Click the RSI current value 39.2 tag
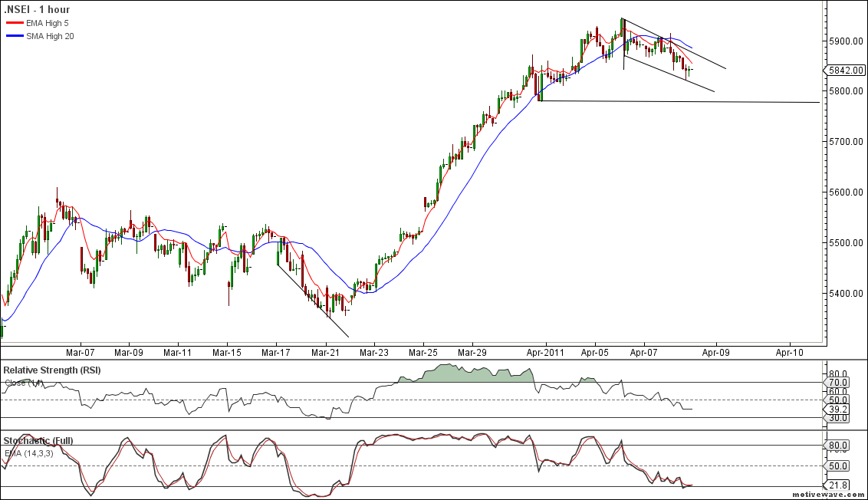Viewport: 868px width, 500px height. click(x=837, y=410)
